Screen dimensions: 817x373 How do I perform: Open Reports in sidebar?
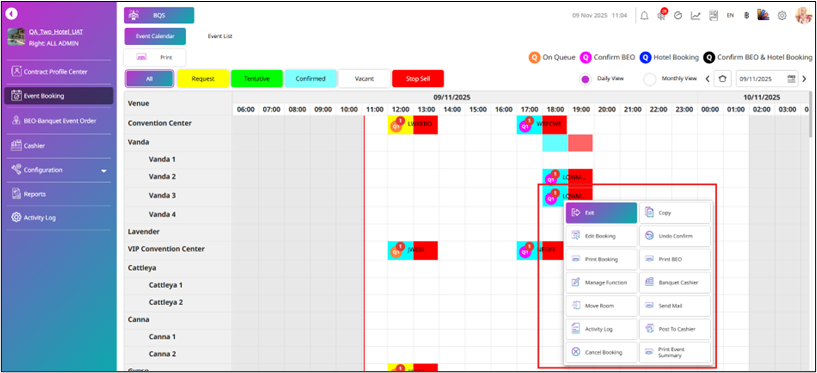click(x=58, y=194)
